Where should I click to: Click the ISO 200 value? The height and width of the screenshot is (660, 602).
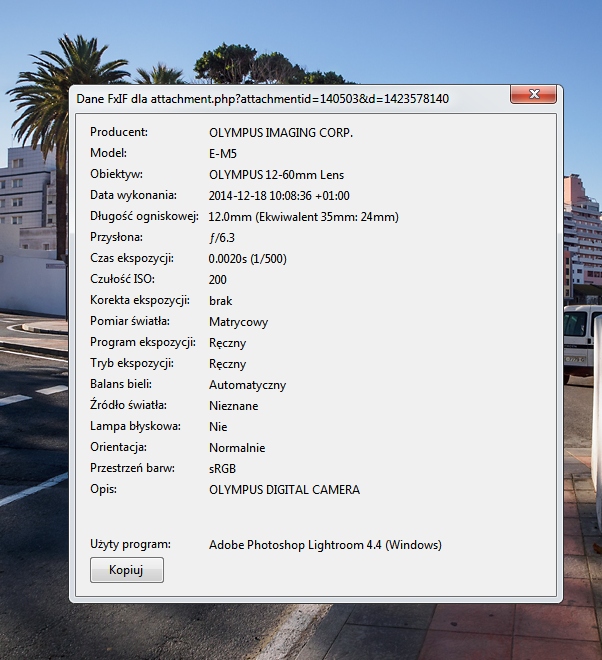pyautogui.click(x=218, y=280)
